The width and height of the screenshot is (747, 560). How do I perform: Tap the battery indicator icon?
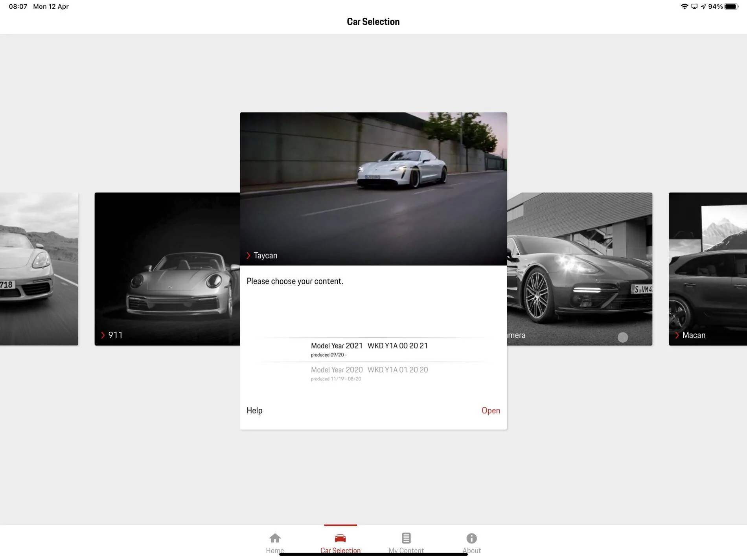[731, 6]
